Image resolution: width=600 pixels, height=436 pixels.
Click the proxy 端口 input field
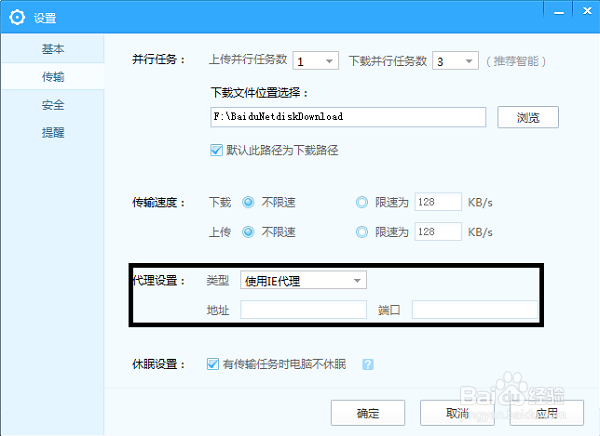[x=475, y=309]
